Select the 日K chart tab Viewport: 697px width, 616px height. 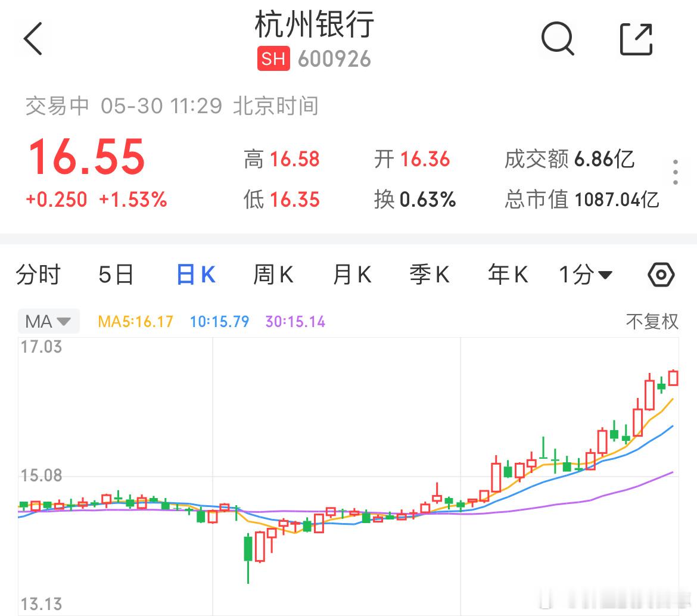195,274
